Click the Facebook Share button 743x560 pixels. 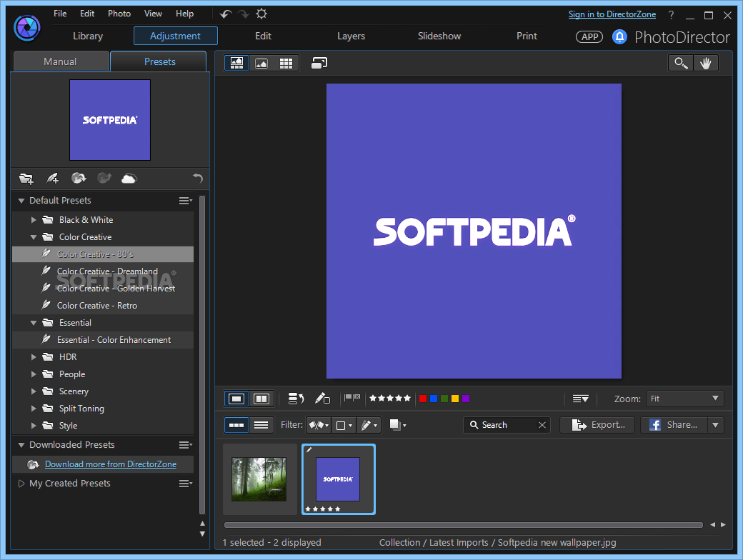[x=674, y=425]
